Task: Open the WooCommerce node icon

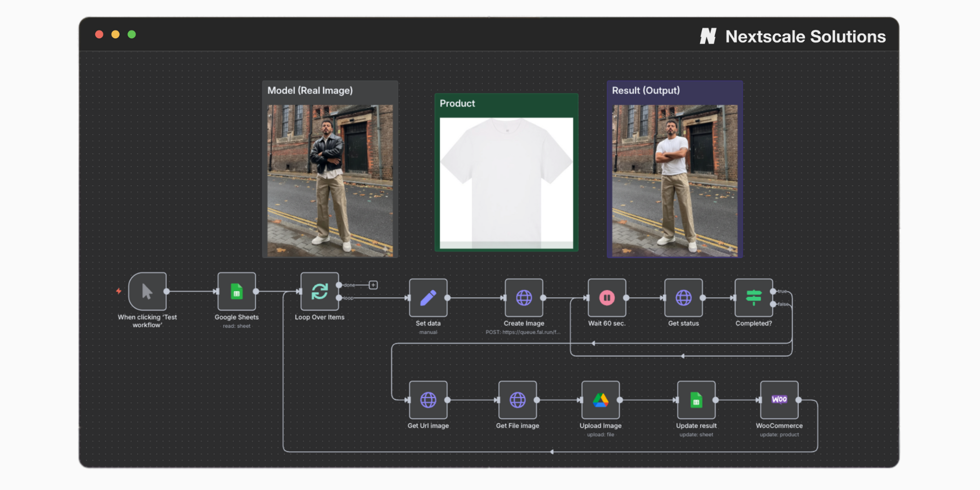Action: pyautogui.click(x=779, y=399)
